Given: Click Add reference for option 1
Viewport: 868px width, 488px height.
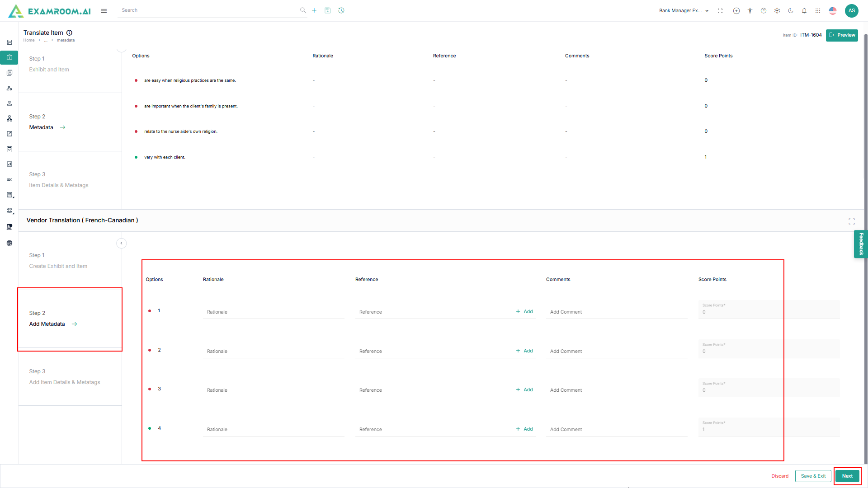Looking at the screenshot, I should 524,311.
